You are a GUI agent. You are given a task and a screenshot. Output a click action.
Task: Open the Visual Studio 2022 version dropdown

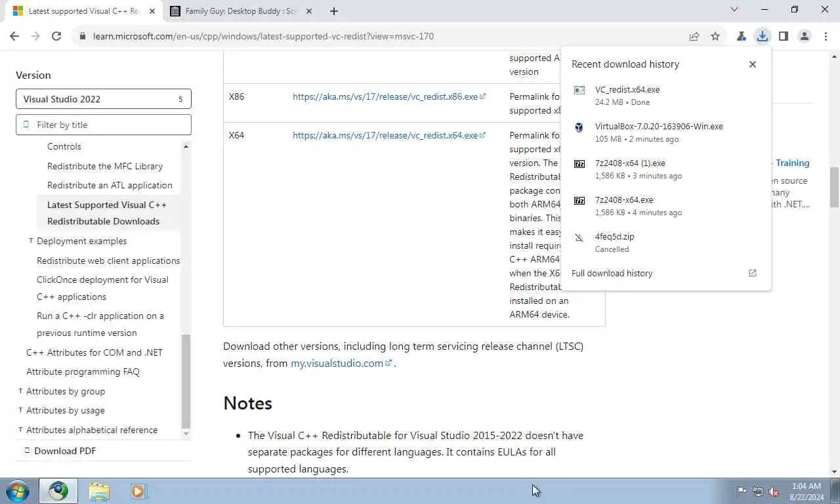104,99
